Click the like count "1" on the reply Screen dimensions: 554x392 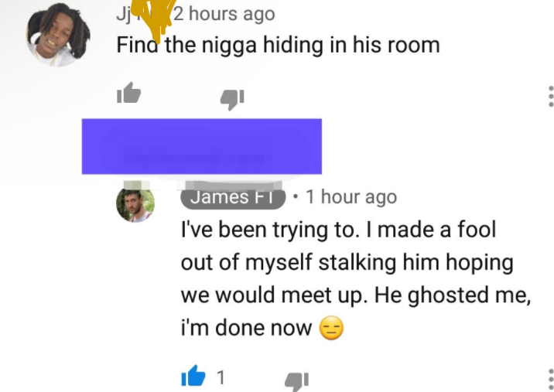pos(221,377)
